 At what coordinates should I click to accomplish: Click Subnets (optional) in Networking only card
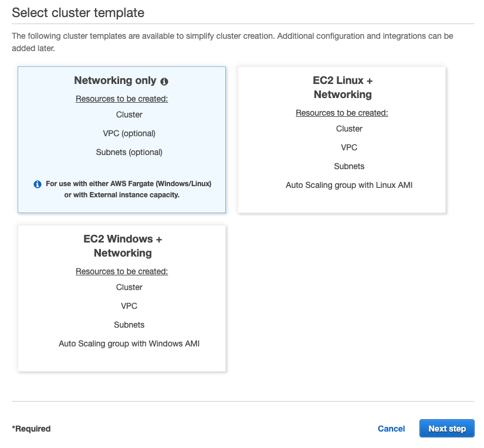tap(128, 152)
